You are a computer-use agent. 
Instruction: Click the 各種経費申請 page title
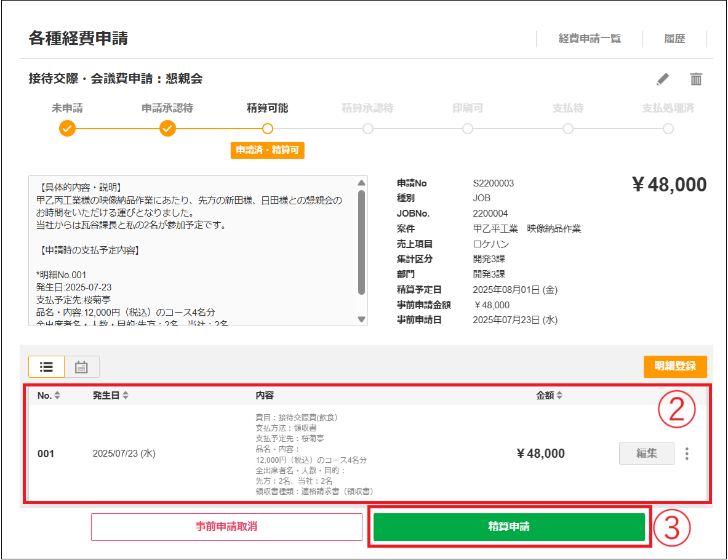[78, 38]
